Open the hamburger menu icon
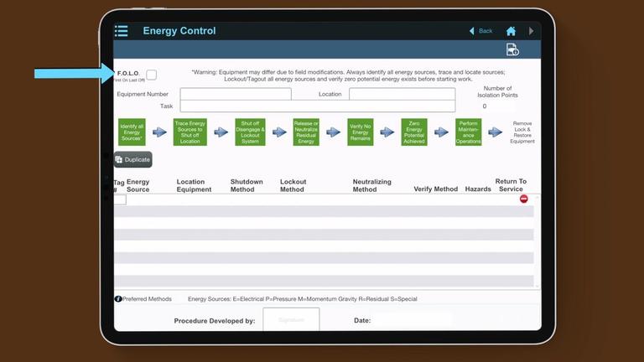This screenshot has height=362, width=644. pyautogui.click(x=121, y=31)
